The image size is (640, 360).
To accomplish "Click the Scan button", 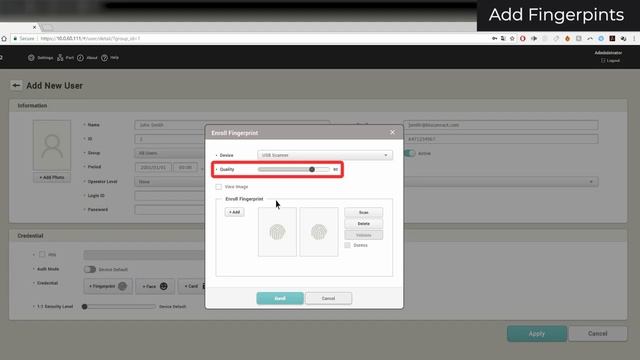I will (x=363, y=212).
